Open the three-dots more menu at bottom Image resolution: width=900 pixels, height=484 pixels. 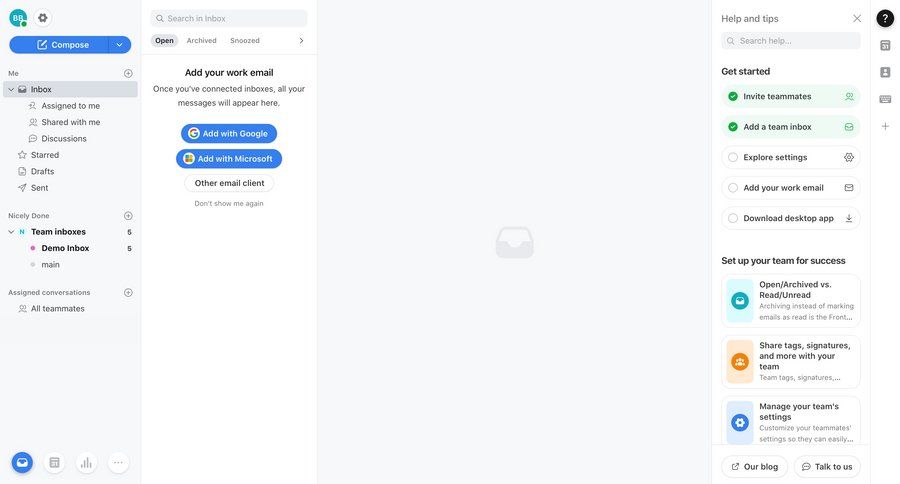(118, 462)
